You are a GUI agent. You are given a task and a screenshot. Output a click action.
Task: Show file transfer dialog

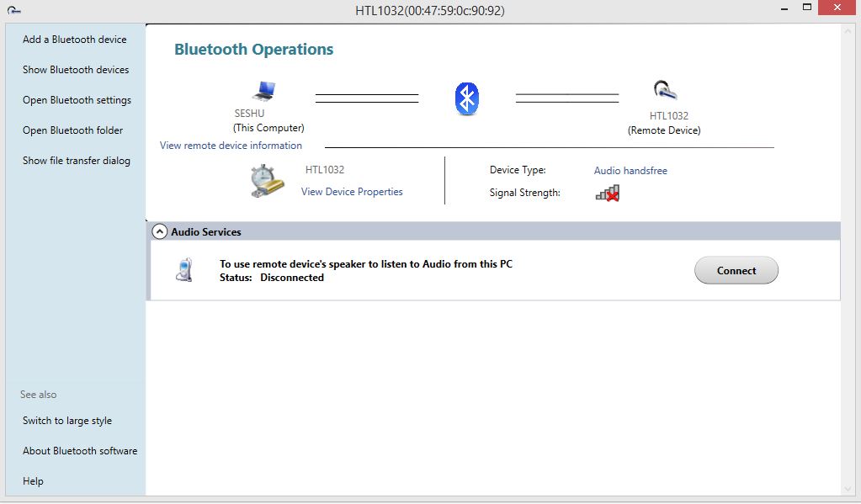[x=77, y=161]
